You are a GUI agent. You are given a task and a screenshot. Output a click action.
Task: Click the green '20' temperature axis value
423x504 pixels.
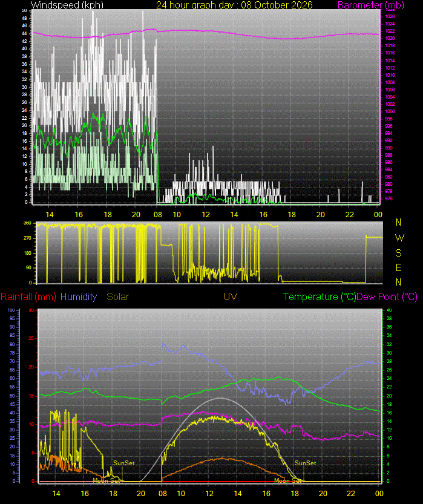coord(389,396)
